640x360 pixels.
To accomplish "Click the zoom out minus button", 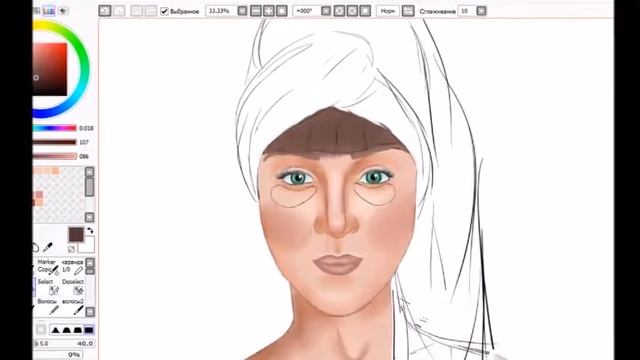I will 256,11.
